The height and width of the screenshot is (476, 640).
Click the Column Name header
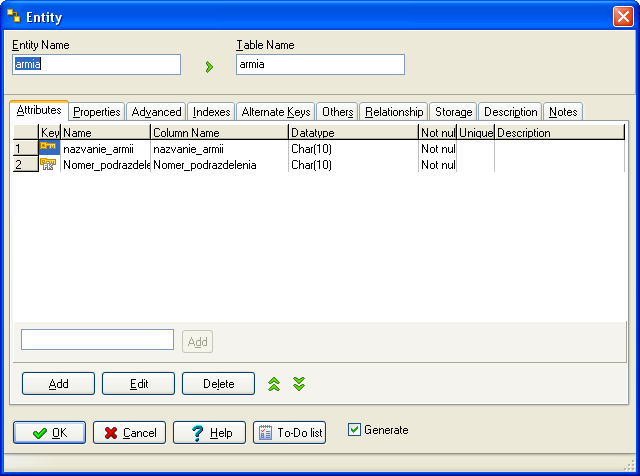pyautogui.click(x=220, y=133)
